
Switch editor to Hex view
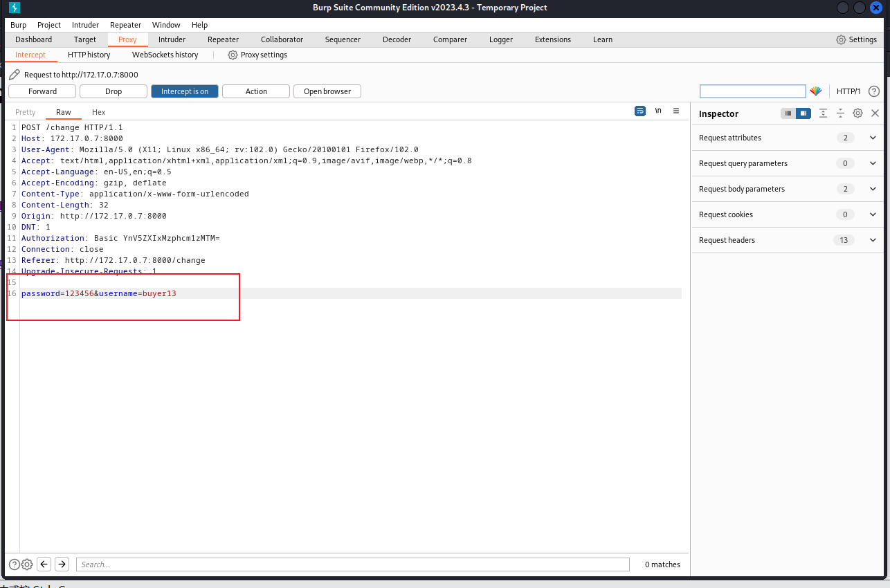click(99, 112)
